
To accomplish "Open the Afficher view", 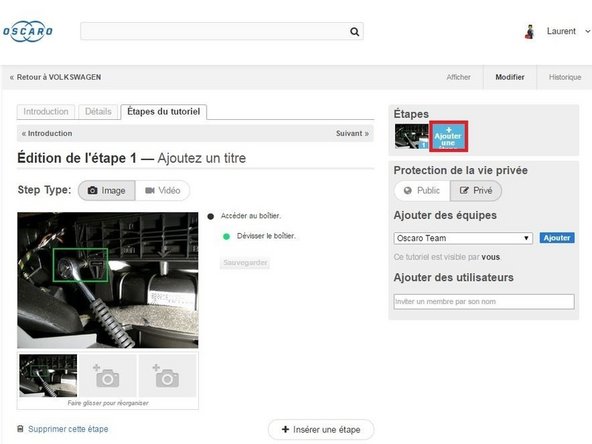I will click(x=458, y=77).
